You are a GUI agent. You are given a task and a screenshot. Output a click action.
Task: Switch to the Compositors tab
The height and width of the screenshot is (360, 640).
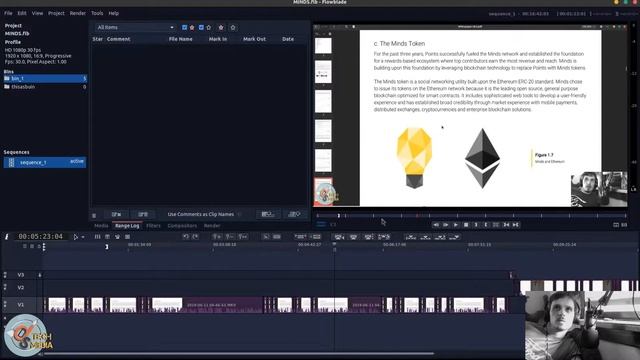pyautogui.click(x=182, y=226)
